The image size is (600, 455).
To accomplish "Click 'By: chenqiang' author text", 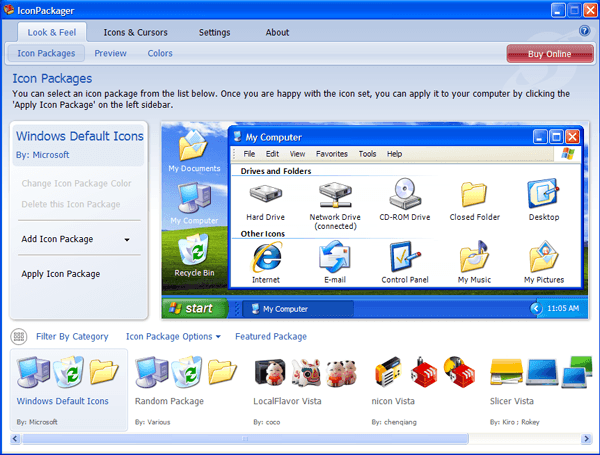I will [x=394, y=422].
